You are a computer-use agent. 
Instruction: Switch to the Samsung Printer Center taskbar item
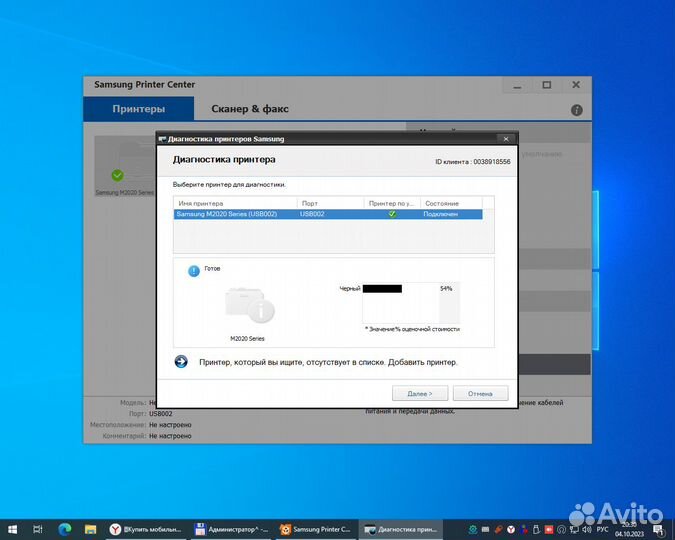(316, 529)
